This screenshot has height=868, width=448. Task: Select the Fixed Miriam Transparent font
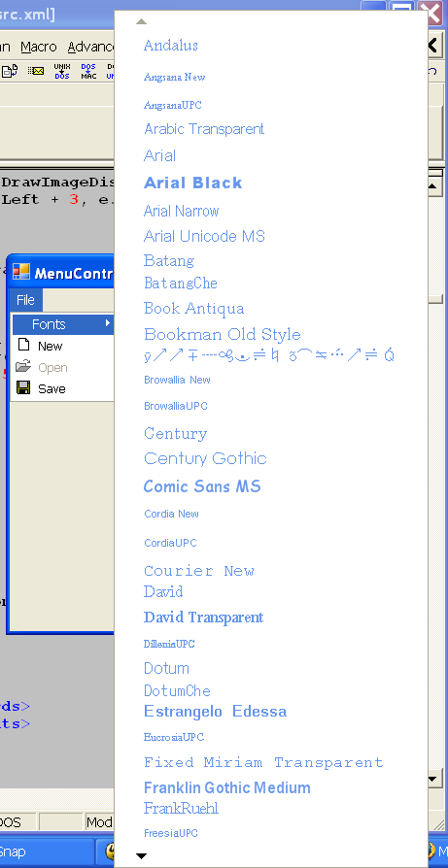coord(263,762)
